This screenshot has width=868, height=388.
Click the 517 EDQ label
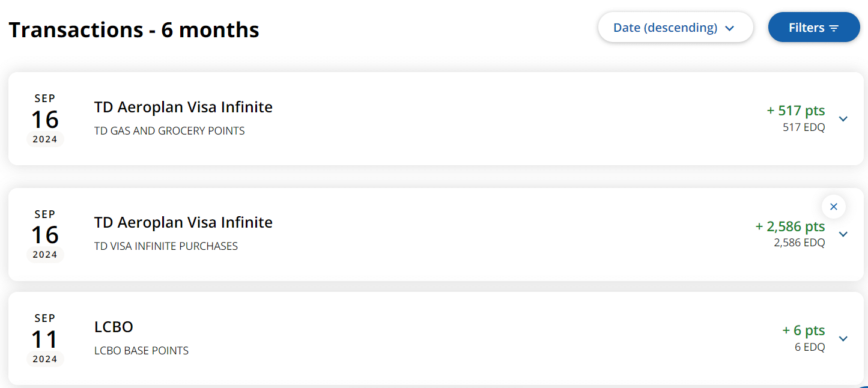click(x=804, y=127)
